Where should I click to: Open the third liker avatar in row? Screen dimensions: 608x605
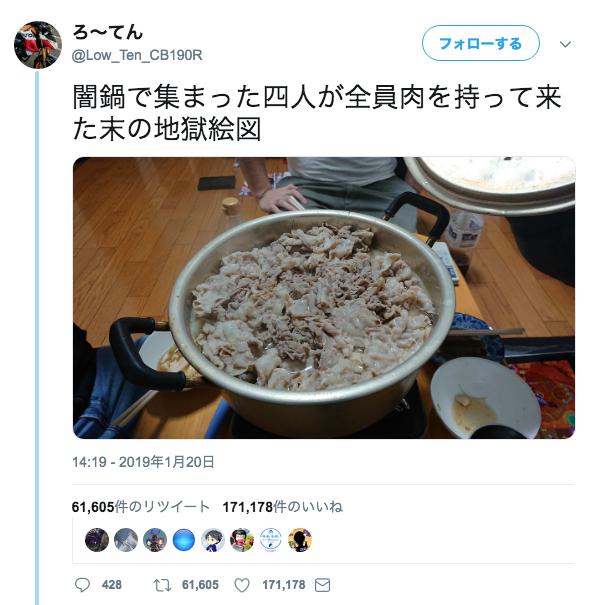coord(155,540)
